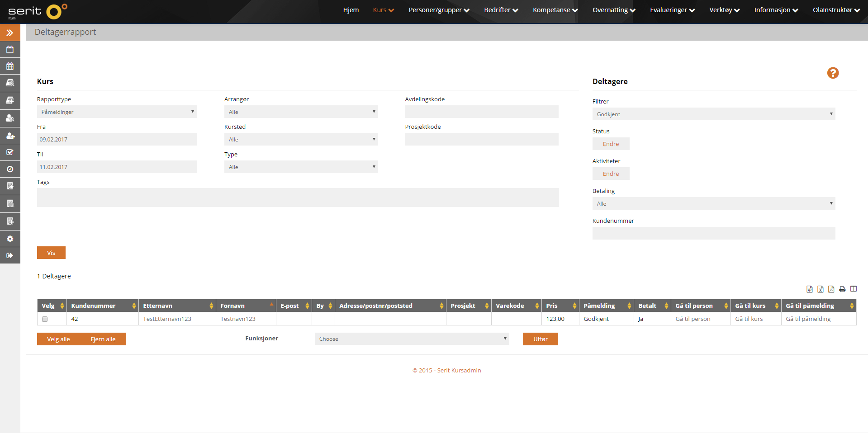Open the Filtrer dropdown set to Godkjent
This screenshot has width=868, height=433.
pos(714,114)
